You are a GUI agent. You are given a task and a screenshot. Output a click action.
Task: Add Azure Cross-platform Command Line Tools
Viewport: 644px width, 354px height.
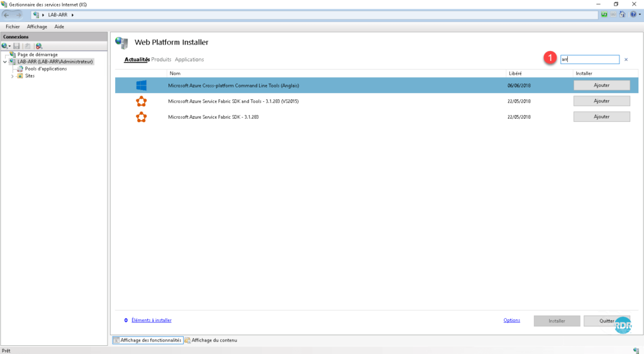pos(602,85)
